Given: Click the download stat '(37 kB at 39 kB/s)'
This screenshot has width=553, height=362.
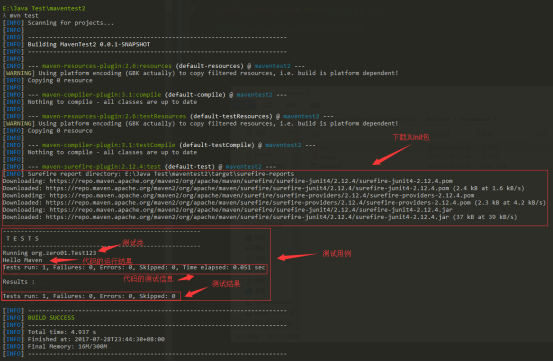Looking at the screenshot, I should (x=485, y=217).
